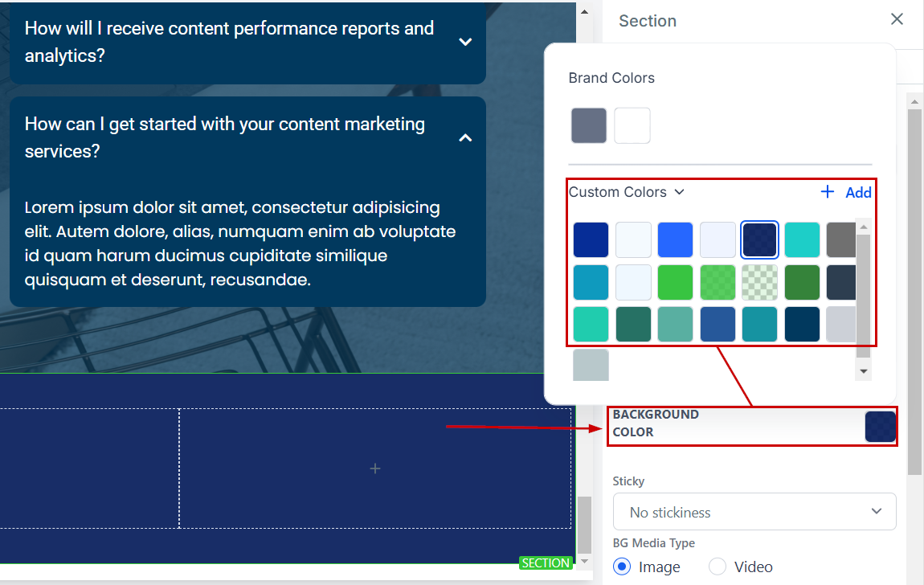Image resolution: width=924 pixels, height=585 pixels.
Task: Pick the white brand color swatch
Action: (x=632, y=126)
